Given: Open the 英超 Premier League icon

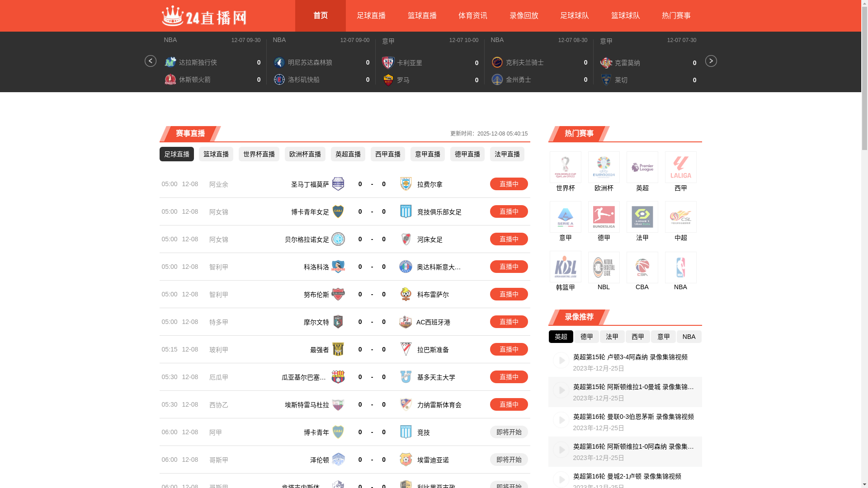Looking at the screenshot, I should [642, 168].
